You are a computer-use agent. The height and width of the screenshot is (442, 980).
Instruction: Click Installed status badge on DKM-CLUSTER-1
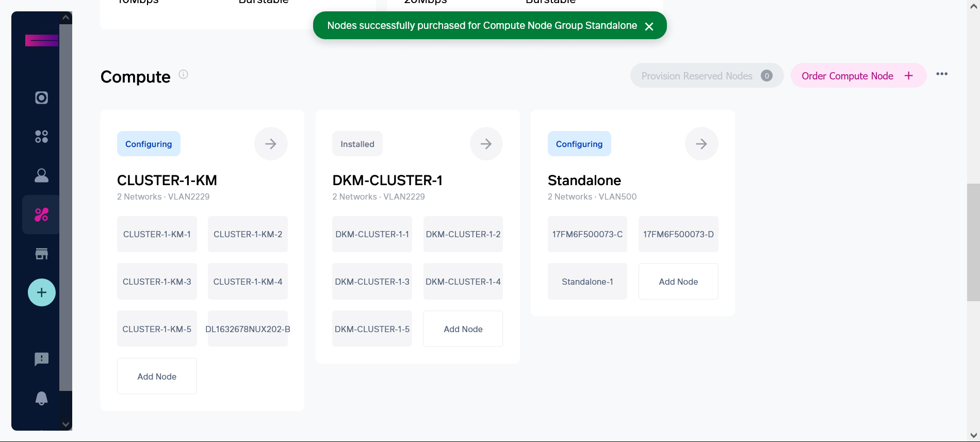357,144
